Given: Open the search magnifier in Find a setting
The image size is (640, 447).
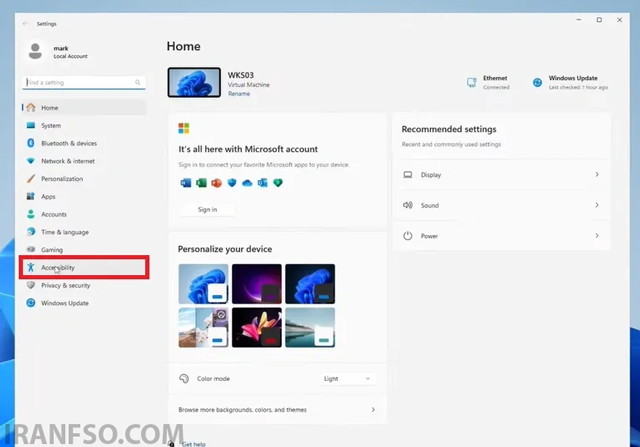Looking at the screenshot, I should (138, 82).
